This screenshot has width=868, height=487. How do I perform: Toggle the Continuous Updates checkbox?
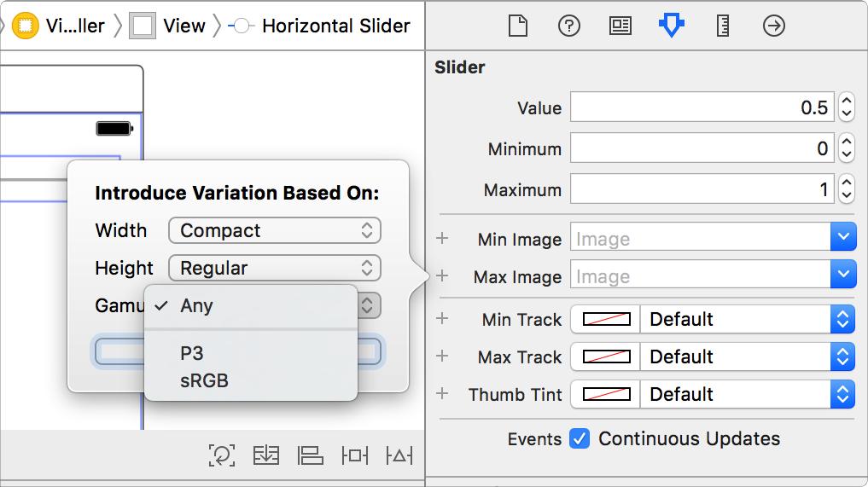tap(580, 439)
